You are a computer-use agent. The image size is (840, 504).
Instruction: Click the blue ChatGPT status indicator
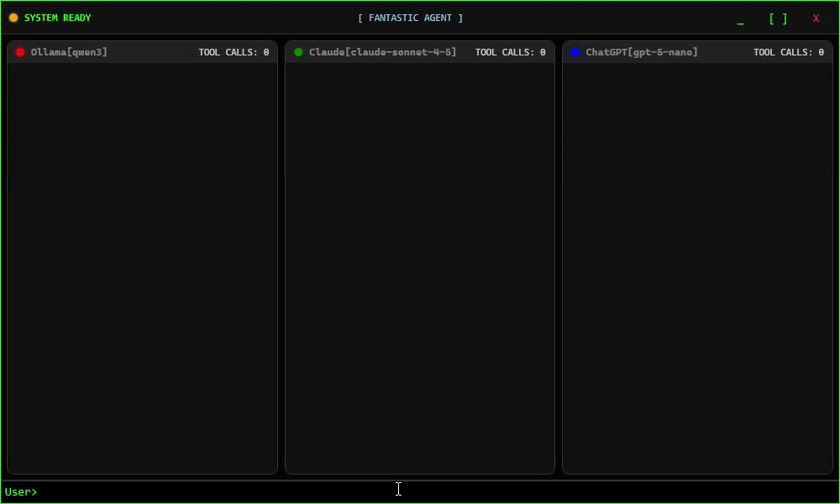pyautogui.click(x=575, y=52)
